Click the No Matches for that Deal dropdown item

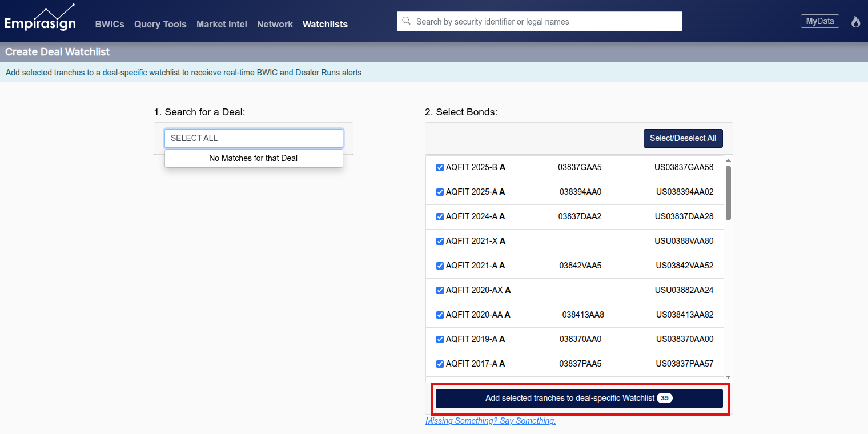[254, 158]
